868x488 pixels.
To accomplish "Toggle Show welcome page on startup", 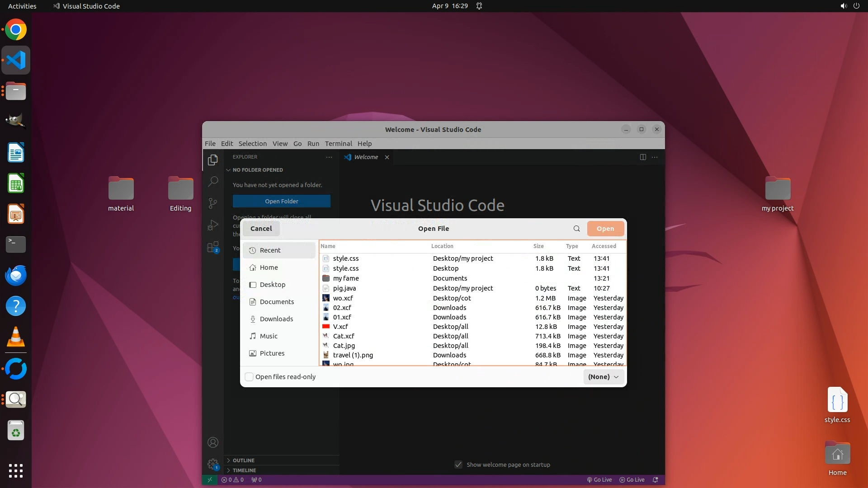I will [x=458, y=465].
